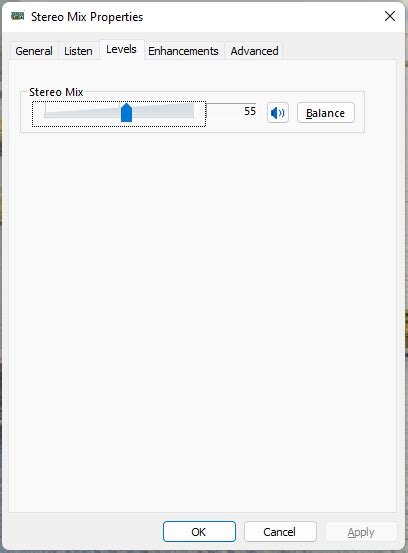Select the Levels tab
The image size is (408, 553).
(121, 49)
